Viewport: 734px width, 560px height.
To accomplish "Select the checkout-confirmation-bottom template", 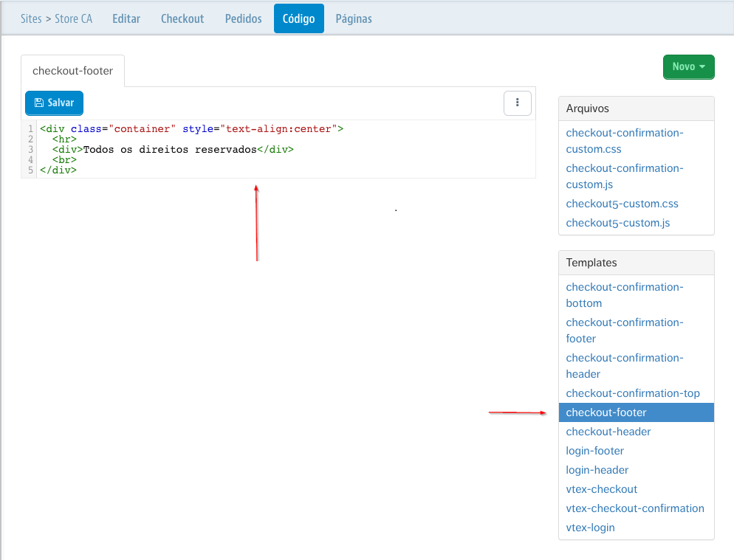I will tap(624, 294).
